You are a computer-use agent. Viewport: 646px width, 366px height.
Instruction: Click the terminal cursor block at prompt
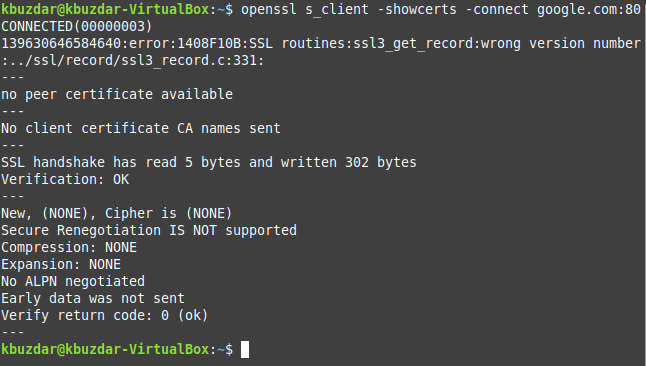tap(245, 350)
